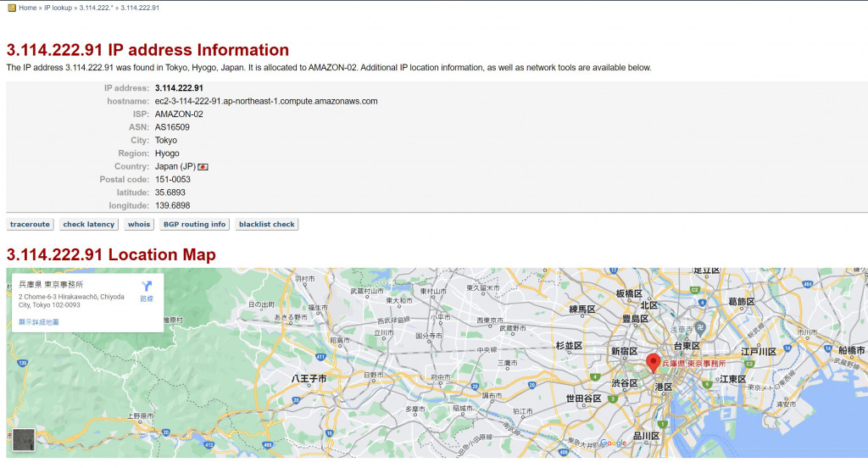Viewport: 868px width, 468px height.
Task: Click the 渋谷区 label on the map
Action: point(625,383)
